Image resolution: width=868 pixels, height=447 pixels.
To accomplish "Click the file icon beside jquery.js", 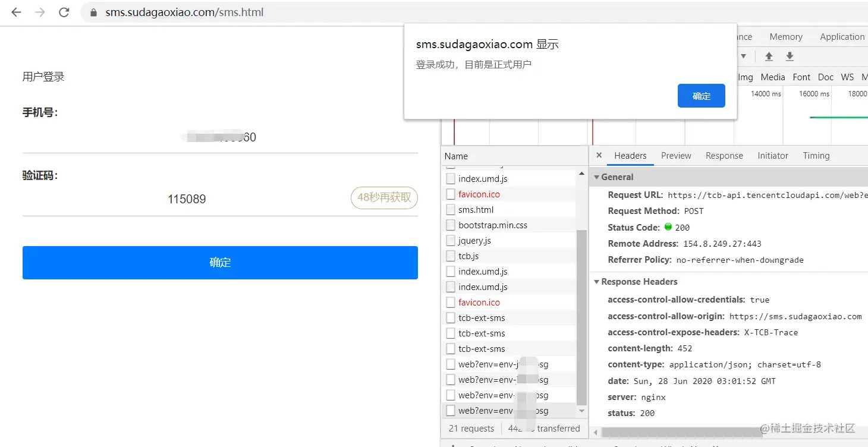I will point(451,241).
